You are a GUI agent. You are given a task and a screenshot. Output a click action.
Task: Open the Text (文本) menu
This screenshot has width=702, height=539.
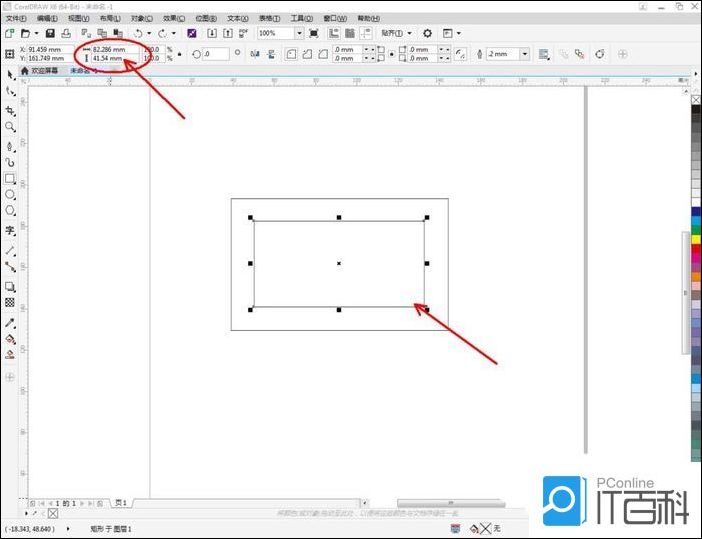point(238,18)
